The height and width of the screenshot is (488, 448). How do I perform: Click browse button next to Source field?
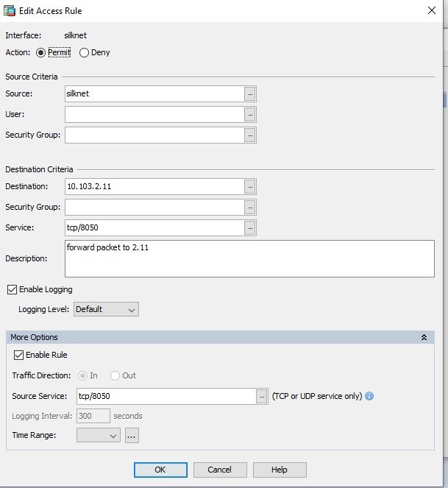[x=250, y=94]
